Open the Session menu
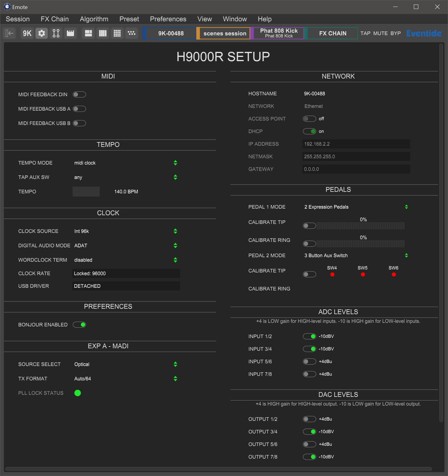 point(18,19)
